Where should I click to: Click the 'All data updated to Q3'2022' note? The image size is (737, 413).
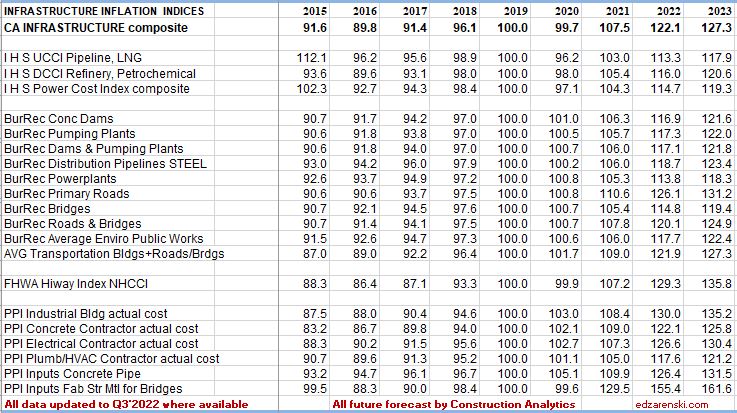tap(125, 404)
